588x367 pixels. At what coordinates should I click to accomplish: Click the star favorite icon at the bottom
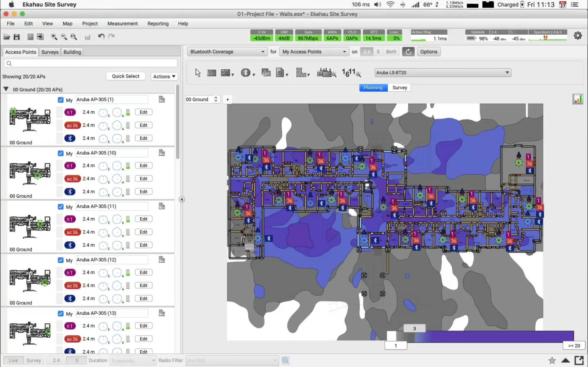click(x=552, y=360)
